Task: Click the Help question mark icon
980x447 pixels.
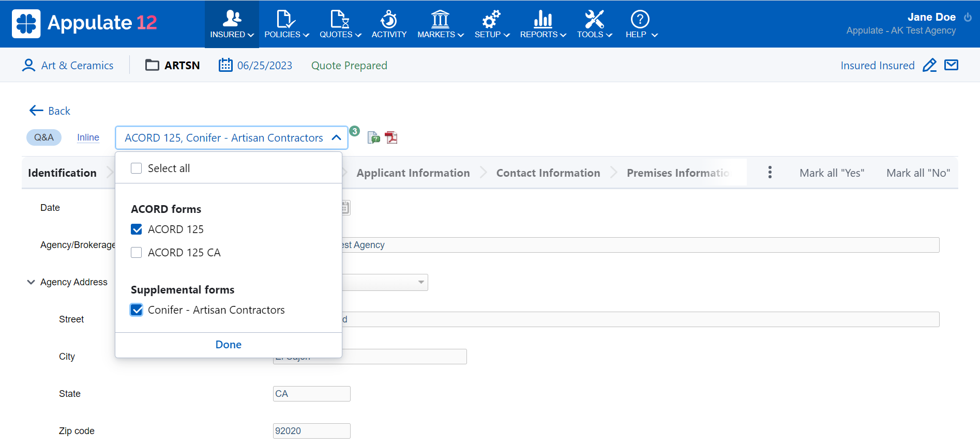Action: 640,19
